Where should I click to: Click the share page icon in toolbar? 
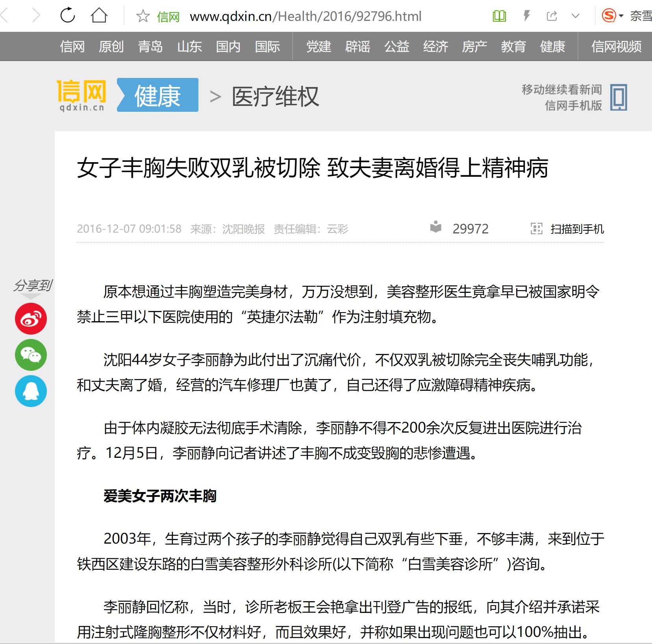552,16
